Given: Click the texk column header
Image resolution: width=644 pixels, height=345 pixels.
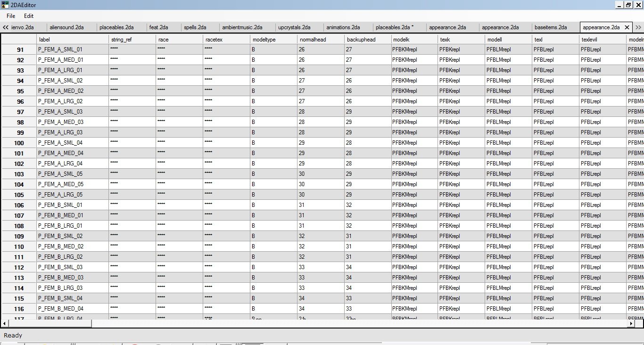Looking at the screenshot, I should click(x=462, y=40).
